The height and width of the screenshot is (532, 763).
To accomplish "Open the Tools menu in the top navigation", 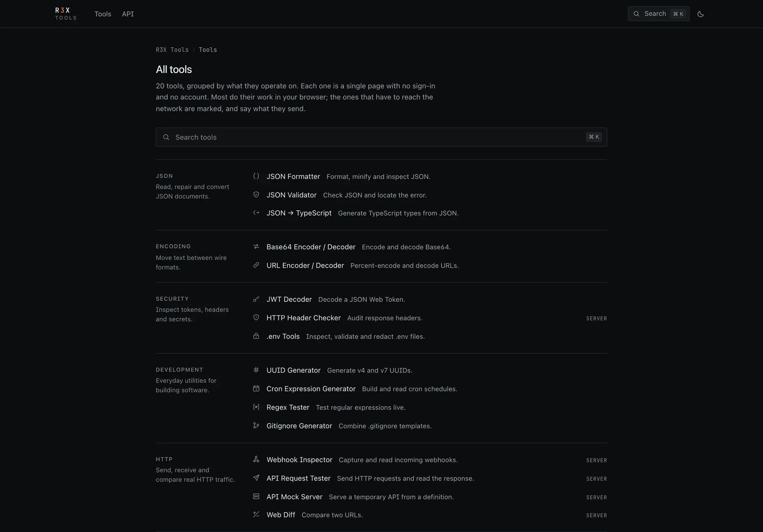I will 103,14.
